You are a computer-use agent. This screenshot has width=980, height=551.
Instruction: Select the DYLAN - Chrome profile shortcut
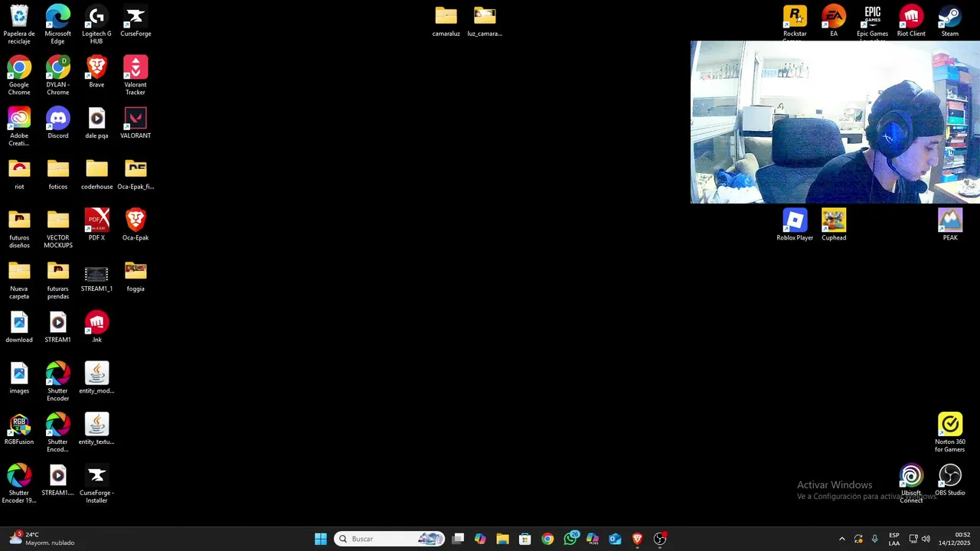pyautogui.click(x=57, y=76)
